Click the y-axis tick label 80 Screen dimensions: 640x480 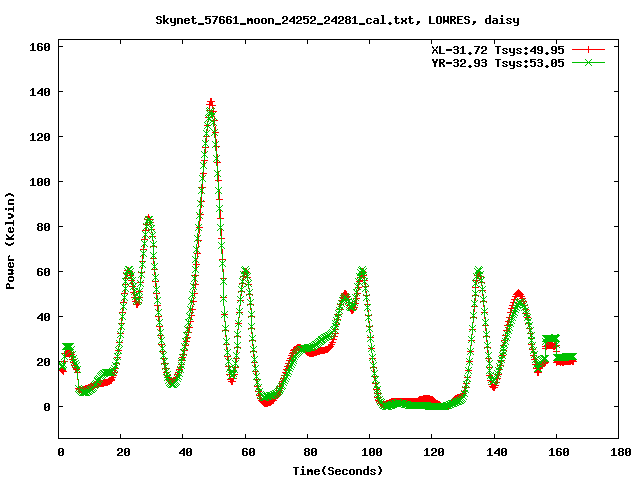[x=44, y=227]
